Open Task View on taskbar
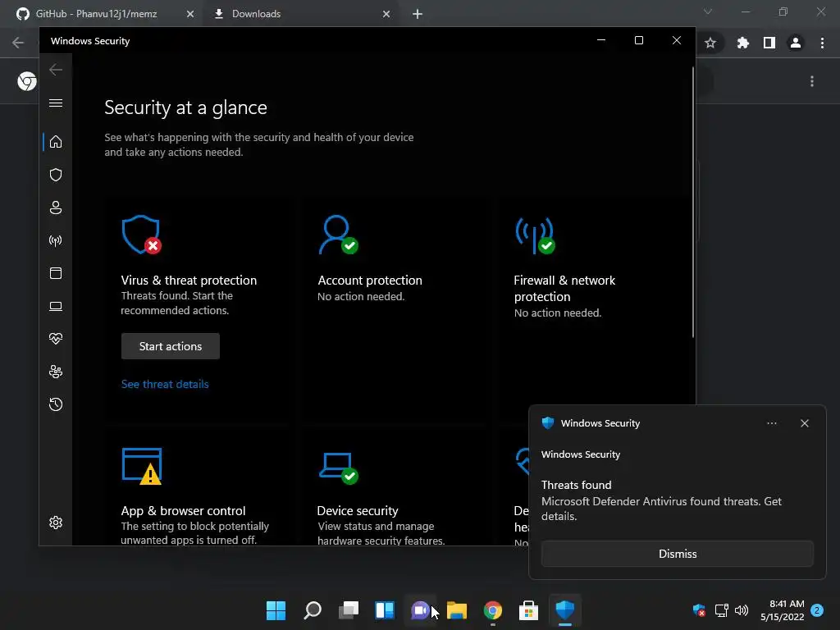The height and width of the screenshot is (630, 840). [x=348, y=610]
